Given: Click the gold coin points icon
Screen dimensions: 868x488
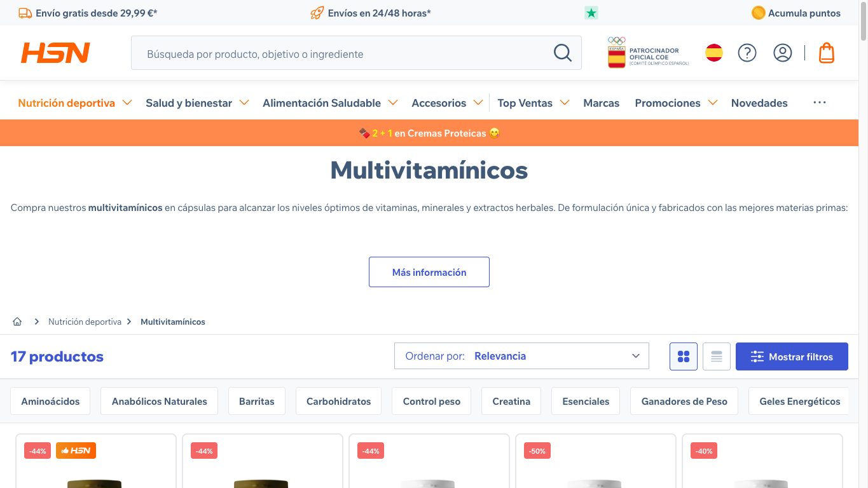Looking at the screenshot, I should (x=758, y=13).
